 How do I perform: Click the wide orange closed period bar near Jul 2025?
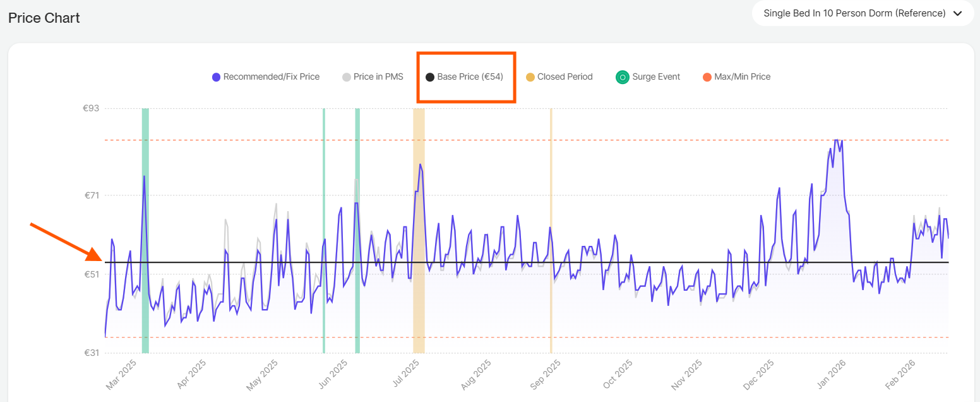pyautogui.click(x=419, y=316)
